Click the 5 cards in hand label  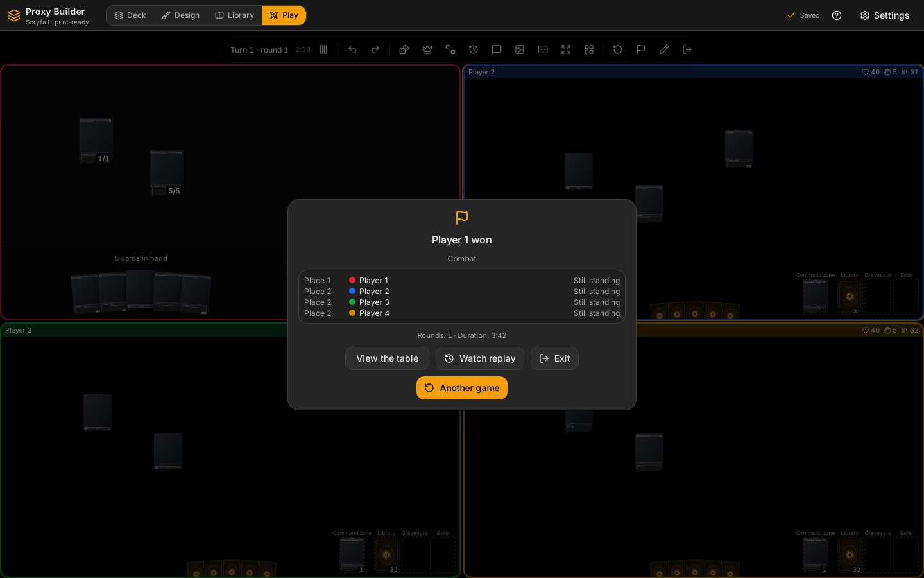pos(141,258)
